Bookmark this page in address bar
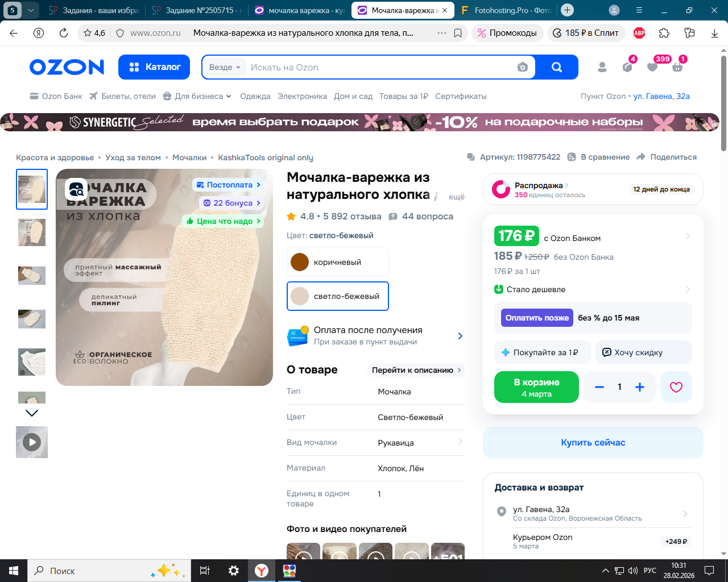The width and height of the screenshot is (728, 582). click(x=458, y=33)
